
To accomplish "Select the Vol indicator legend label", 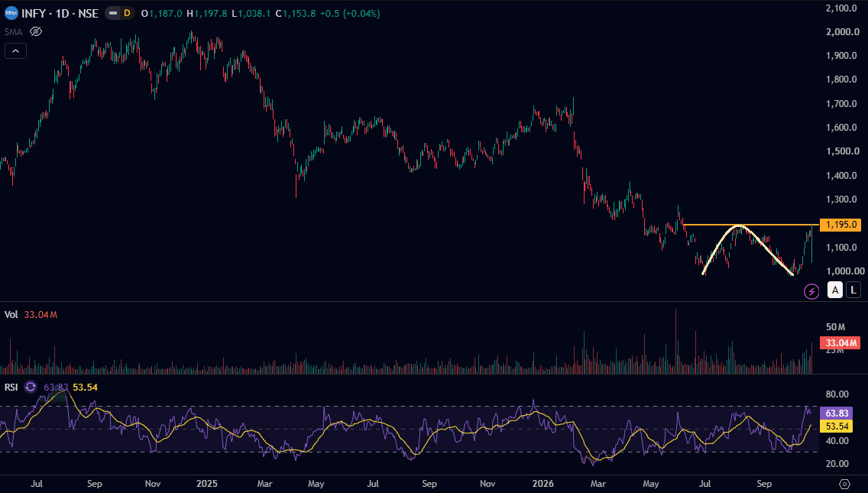I will [x=11, y=315].
